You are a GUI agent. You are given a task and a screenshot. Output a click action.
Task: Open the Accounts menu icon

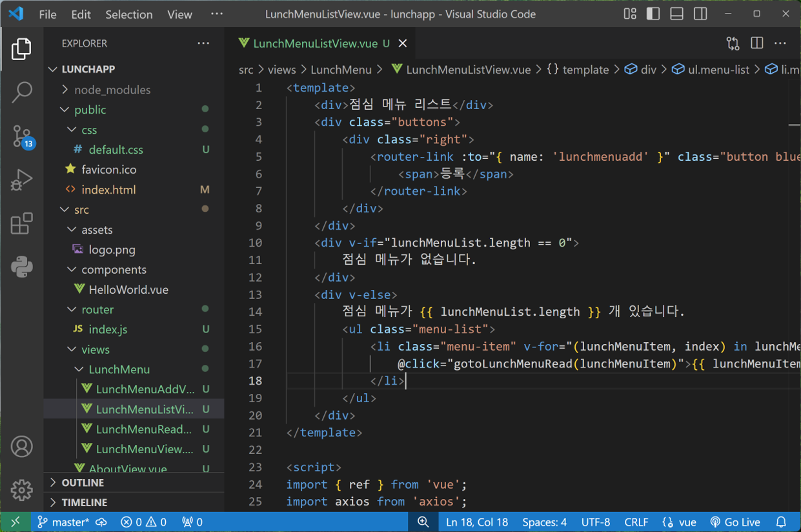click(21, 447)
